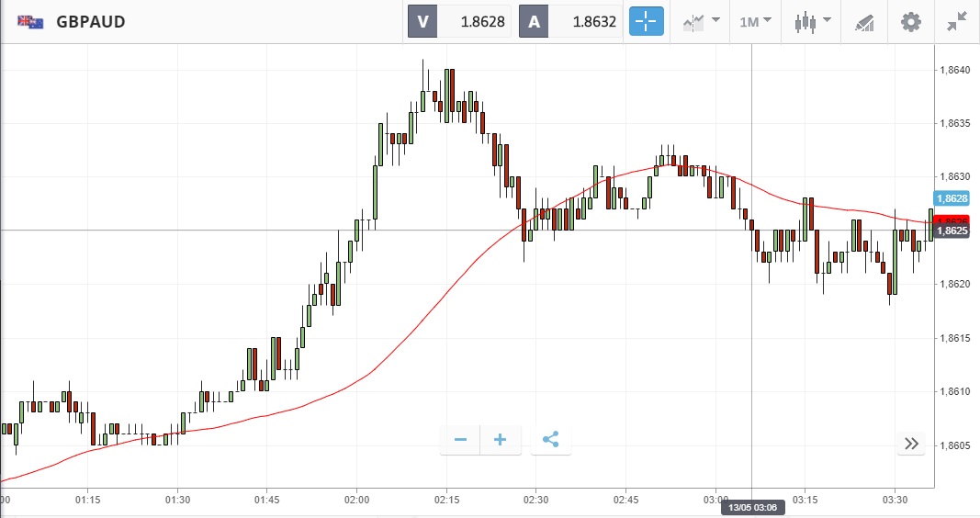The width and height of the screenshot is (980, 518).
Task: Open chart settings gear icon
Action: pos(910,22)
